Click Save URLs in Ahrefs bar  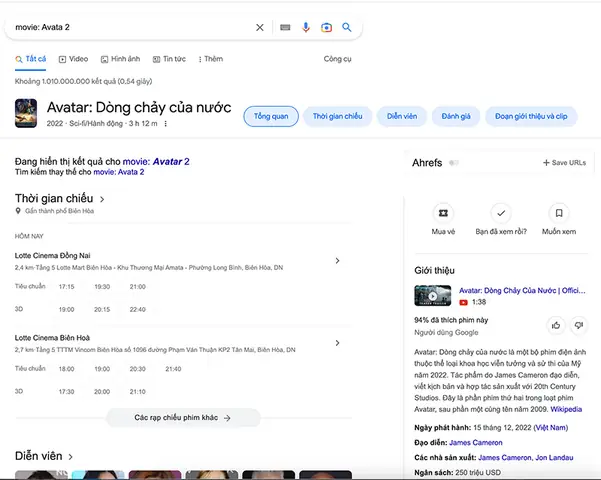[x=564, y=163]
